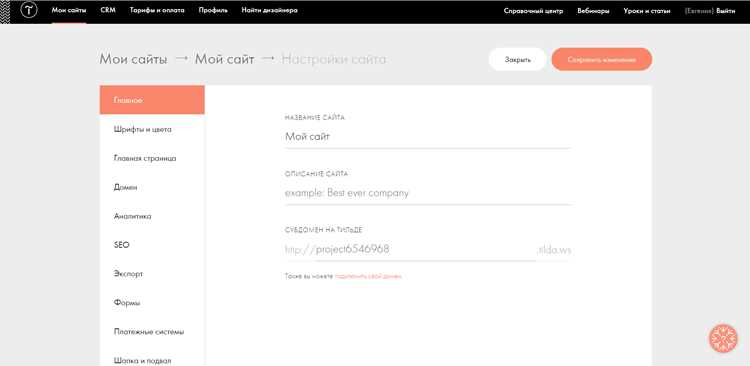Open Профиль in top menu
This screenshot has width=750, height=366.
(x=213, y=11)
